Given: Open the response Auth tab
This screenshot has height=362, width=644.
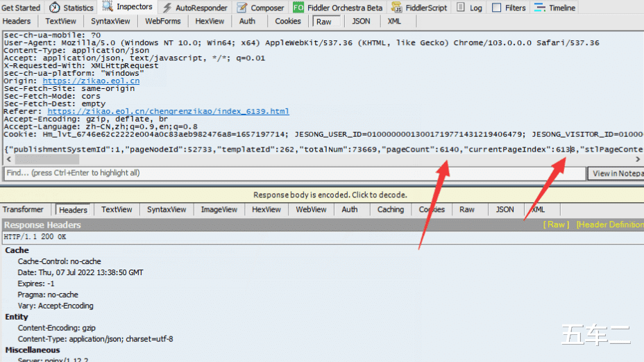Looking at the screenshot, I should pos(350,209).
